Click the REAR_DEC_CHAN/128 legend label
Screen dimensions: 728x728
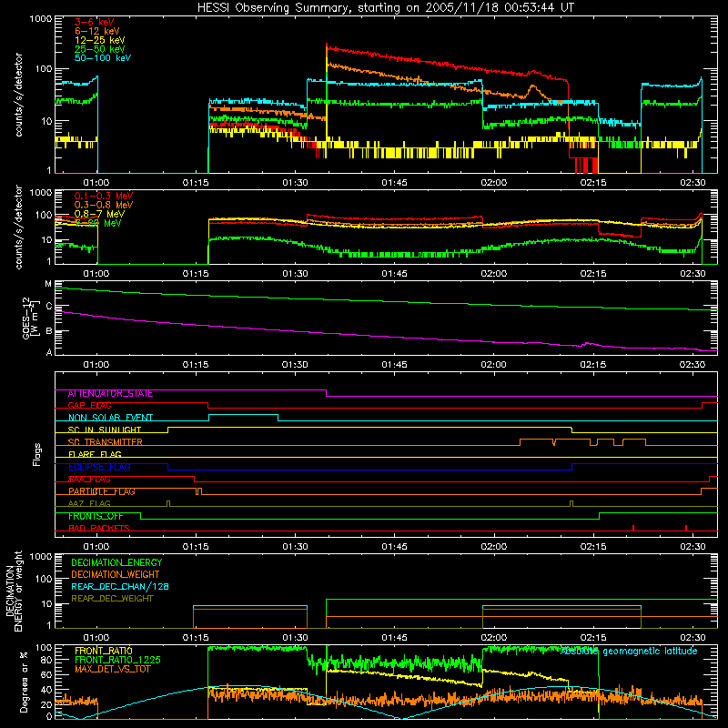pyautogui.click(x=120, y=587)
